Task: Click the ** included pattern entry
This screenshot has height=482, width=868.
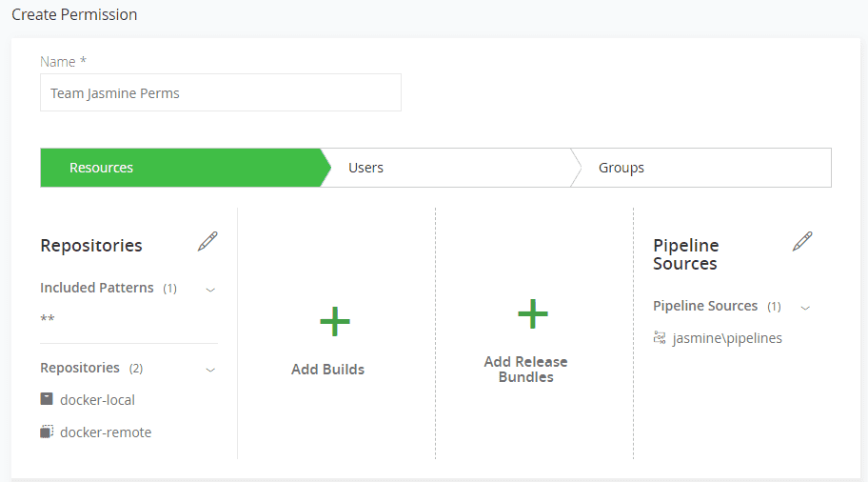Action: click(x=48, y=319)
